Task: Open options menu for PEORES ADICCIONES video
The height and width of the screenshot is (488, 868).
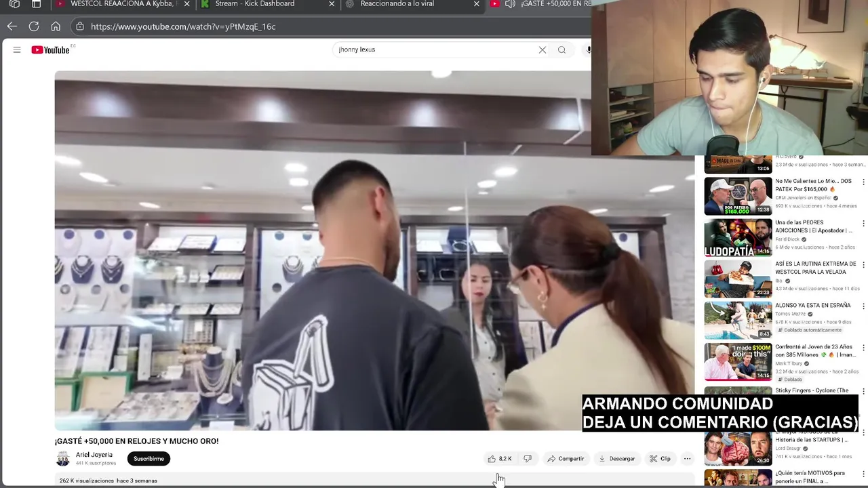Action: point(863,224)
